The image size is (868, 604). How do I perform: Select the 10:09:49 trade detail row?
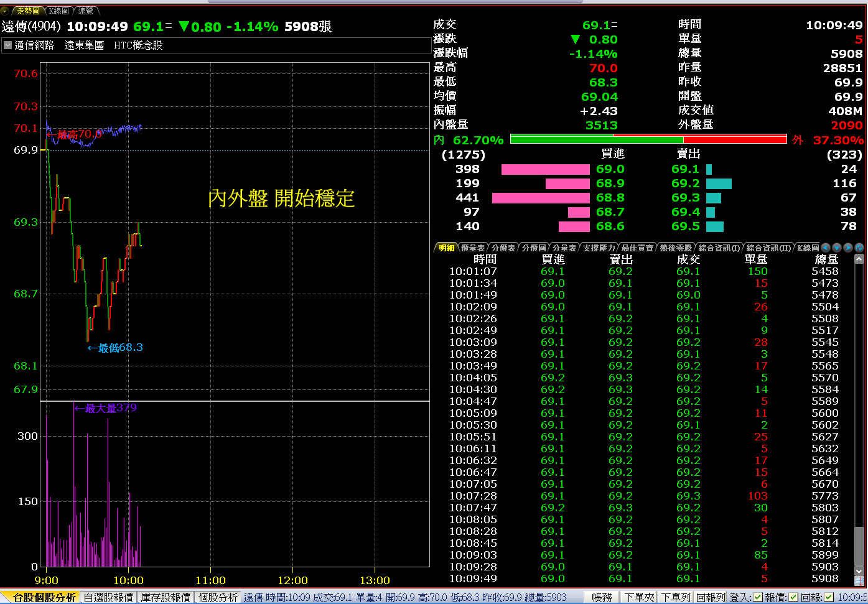[644, 578]
